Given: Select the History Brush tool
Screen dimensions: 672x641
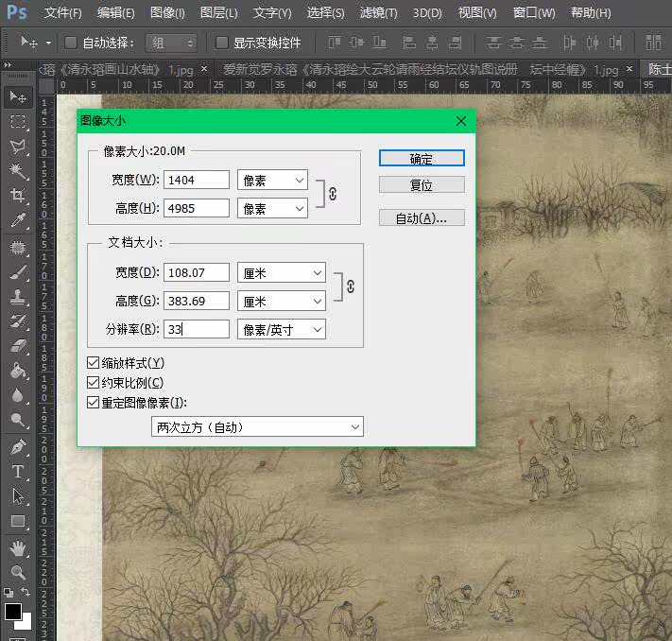Looking at the screenshot, I should [x=18, y=321].
